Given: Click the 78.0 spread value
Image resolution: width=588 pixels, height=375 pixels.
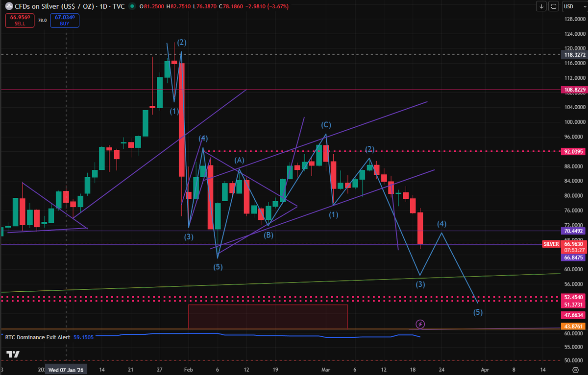Looking at the screenshot, I should point(42,21).
